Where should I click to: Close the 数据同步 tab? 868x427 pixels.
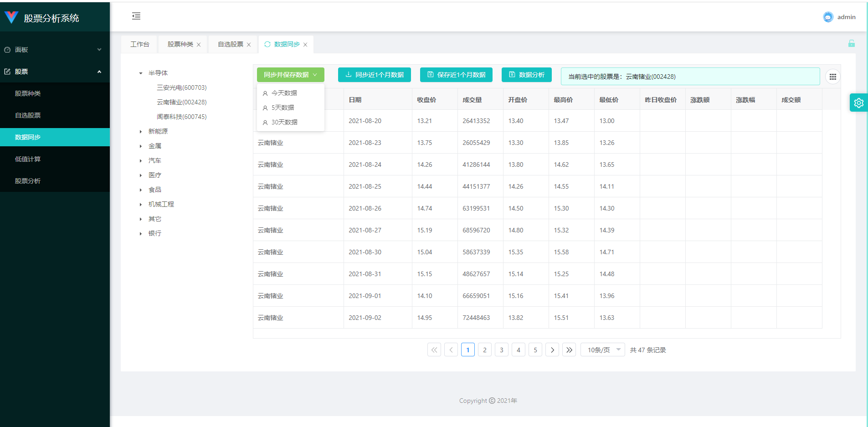click(x=305, y=45)
